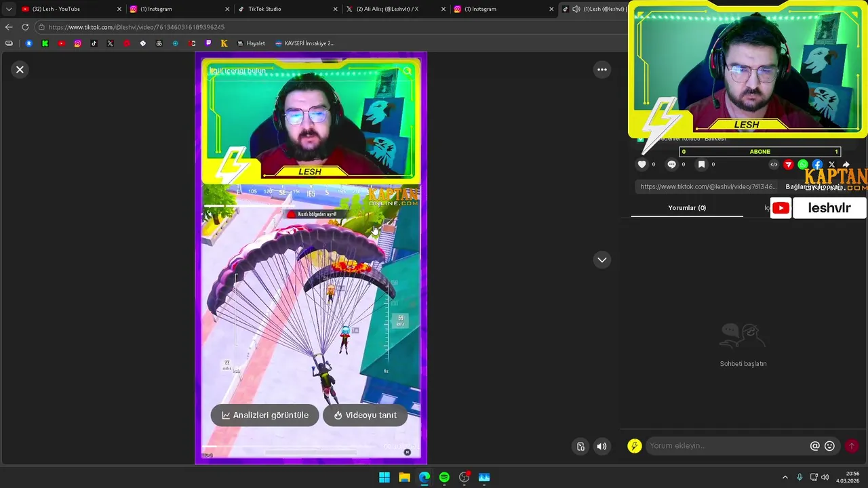Viewport: 868px width, 488px height.
Task: Like the video with heart icon
Action: [x=642, y=164]
